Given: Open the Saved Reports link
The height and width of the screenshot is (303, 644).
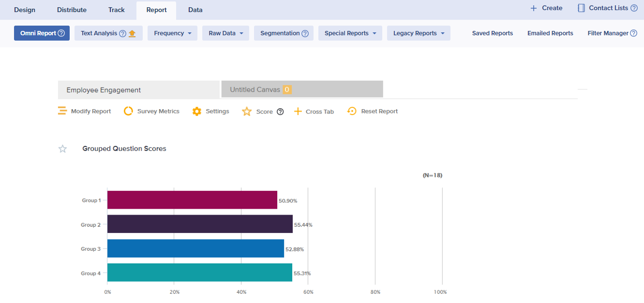Looking at the screenshot, I should point(492,33).
